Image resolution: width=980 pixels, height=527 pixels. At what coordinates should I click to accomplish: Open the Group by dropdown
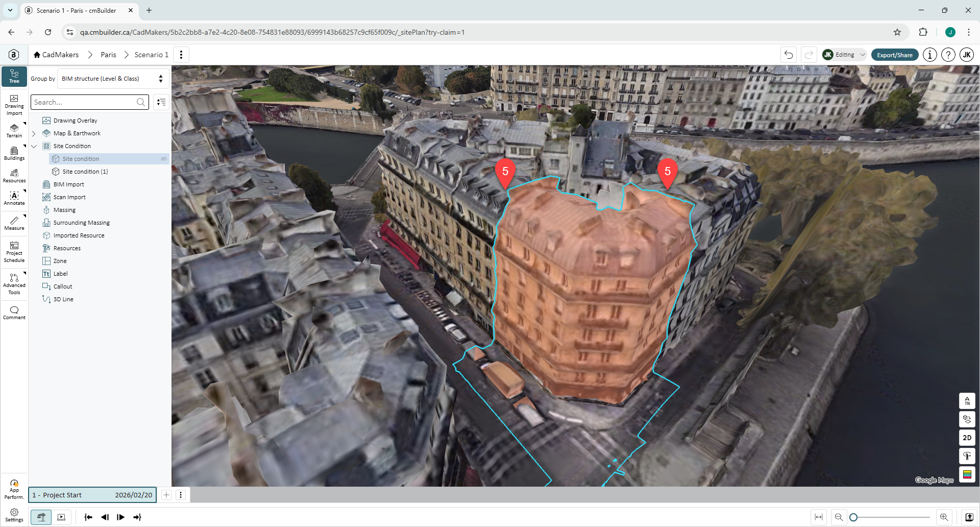click(x=113, y=79)
